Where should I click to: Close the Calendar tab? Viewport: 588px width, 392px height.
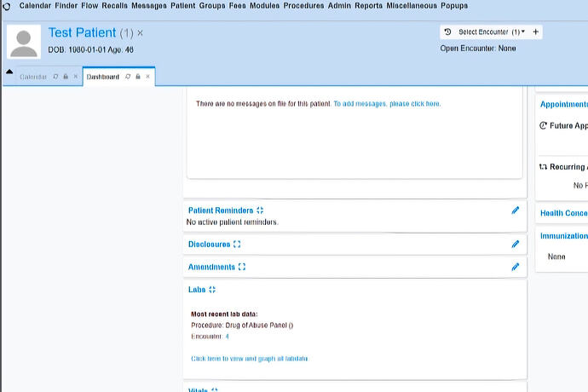tap(75, 77)
